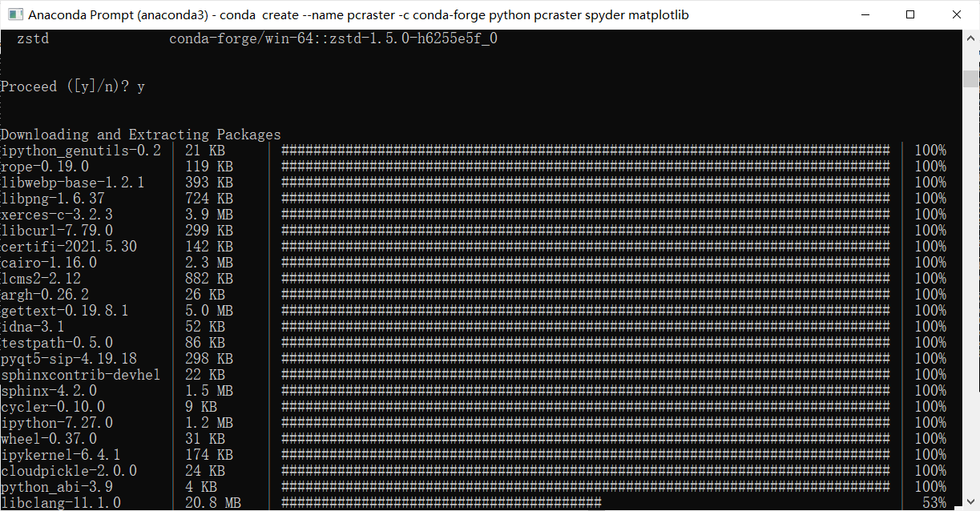Click the certifi-2021.5.30 package name
Screen dimensions: 980x511
(x=69, y=247)
